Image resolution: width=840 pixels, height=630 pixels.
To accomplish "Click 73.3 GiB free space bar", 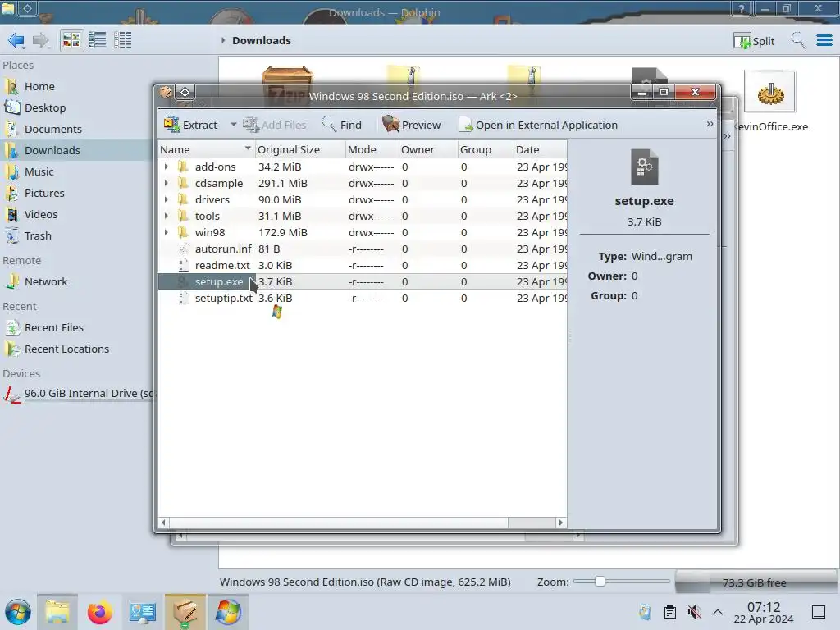I will (756, 583).
